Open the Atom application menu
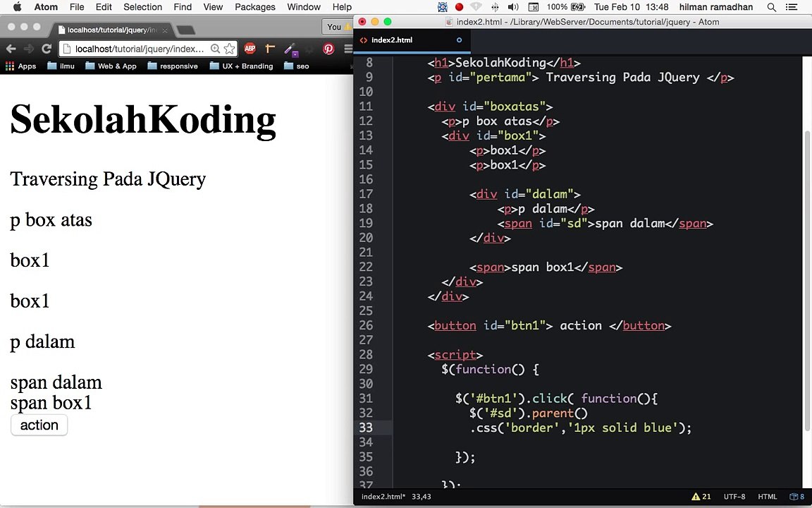 pos(46,7)
